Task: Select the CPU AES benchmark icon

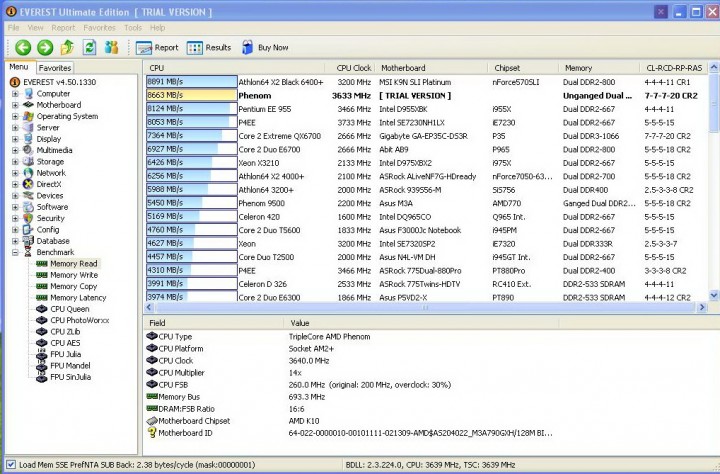Action: (x=42, y=343)
